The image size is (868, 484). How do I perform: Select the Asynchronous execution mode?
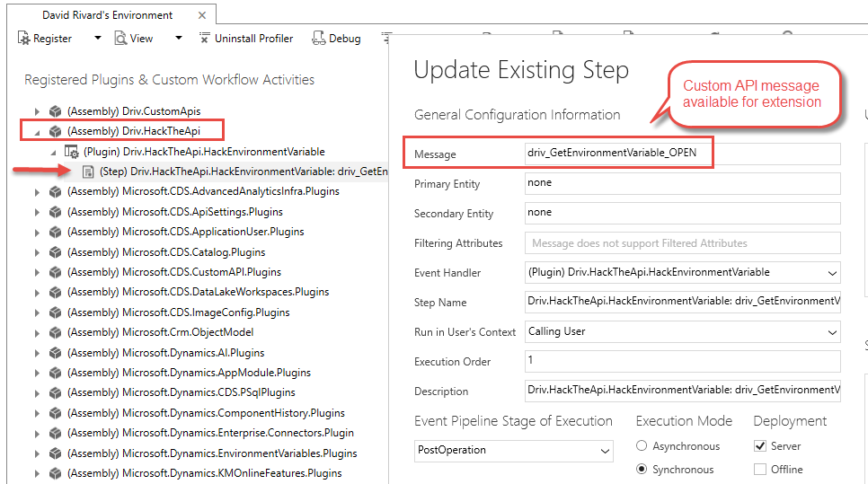642,445
